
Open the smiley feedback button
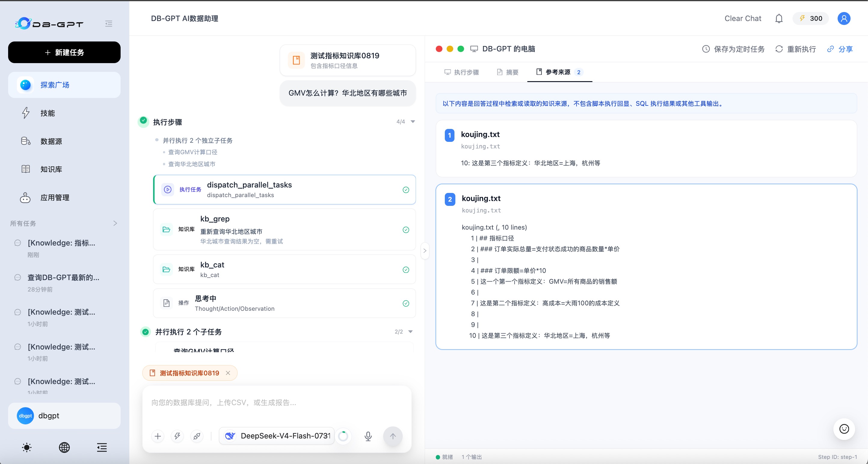(x=844, y=429)
